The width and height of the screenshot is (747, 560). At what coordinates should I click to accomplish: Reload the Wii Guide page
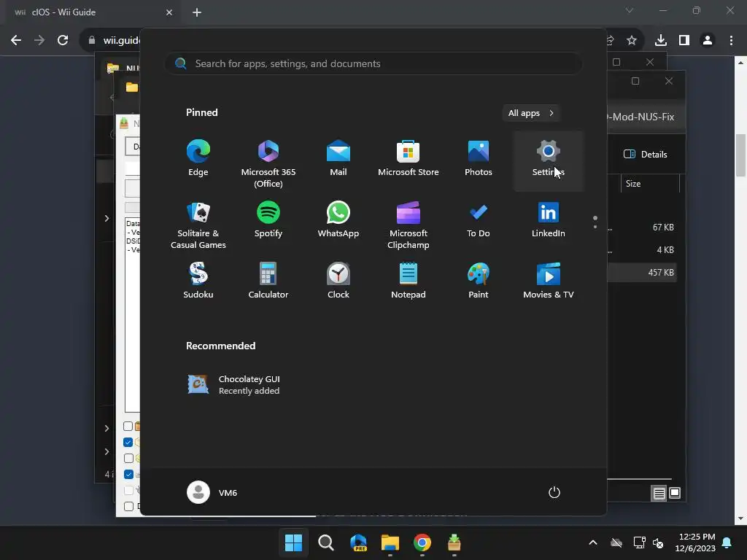[63, 41]
